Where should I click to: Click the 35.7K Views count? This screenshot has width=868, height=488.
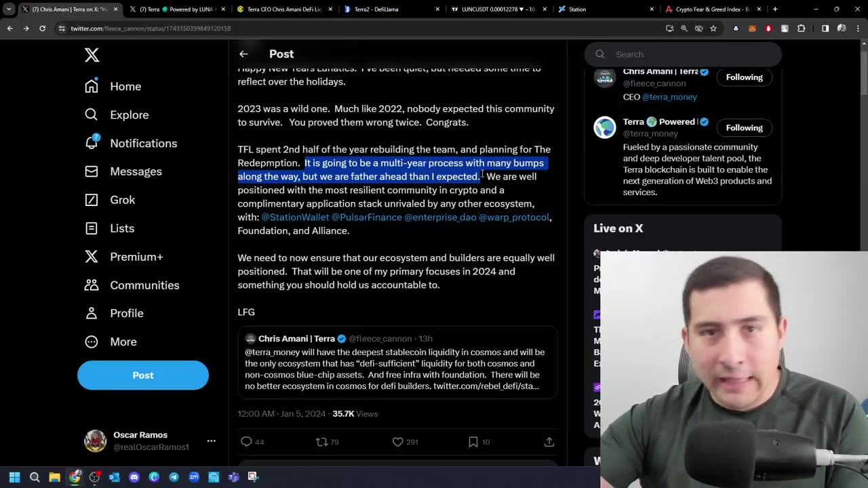tap(355, 413)
